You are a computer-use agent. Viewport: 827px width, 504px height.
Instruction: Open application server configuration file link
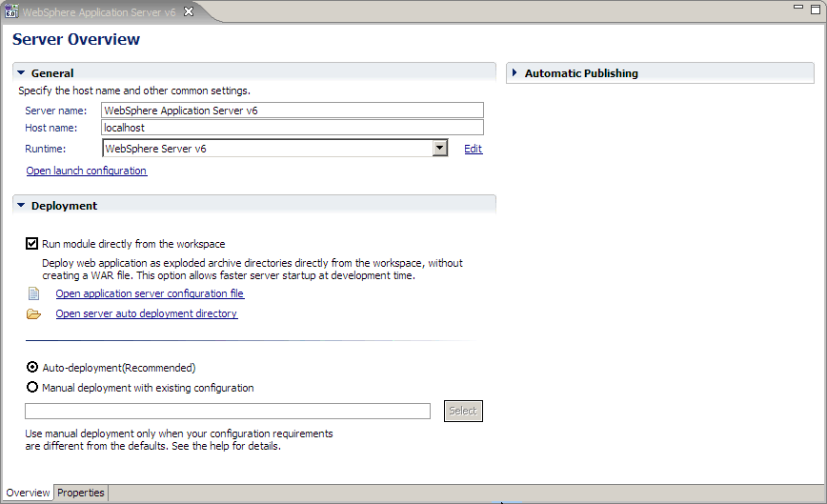150,293
